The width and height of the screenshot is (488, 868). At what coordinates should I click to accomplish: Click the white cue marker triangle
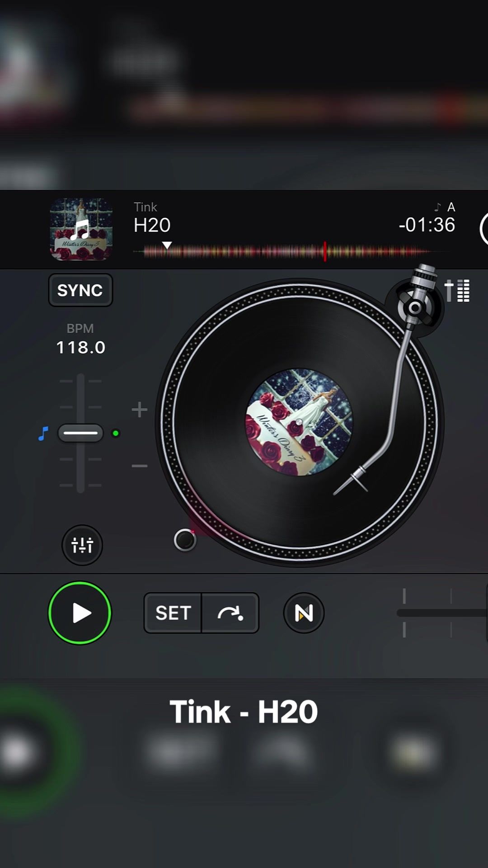(x=167, y=245)
